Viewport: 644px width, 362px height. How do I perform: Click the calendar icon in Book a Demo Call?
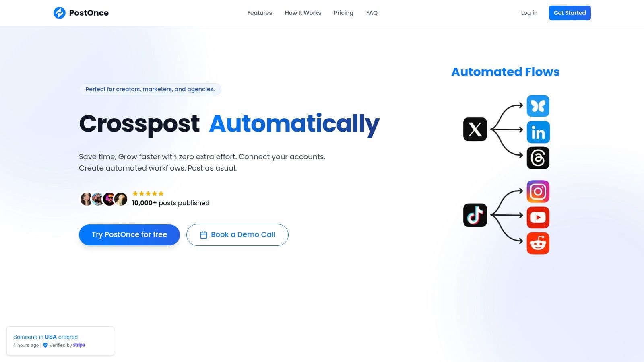pyautogui.click(x=204, y=235)
